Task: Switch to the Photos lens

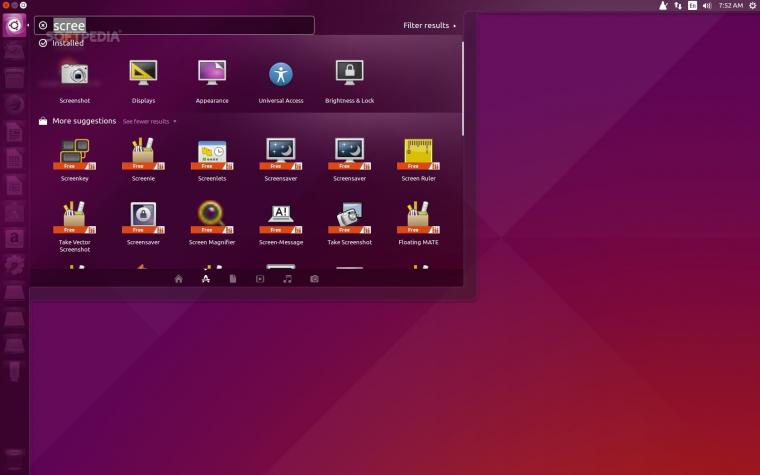Action: 315,279
